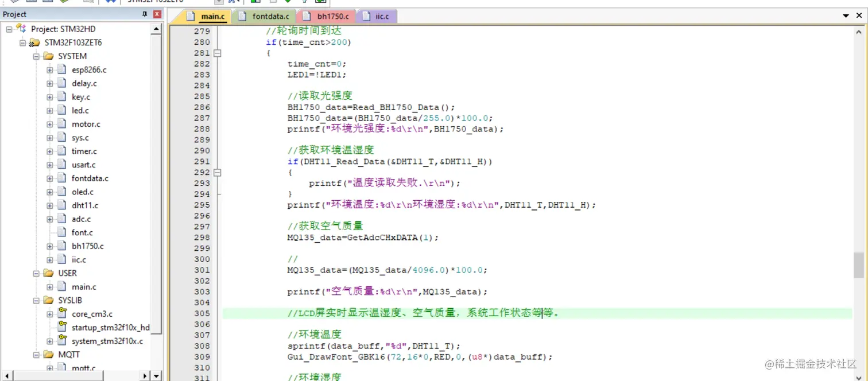Image resolution: width=868 pixels, height=381 pixels.
Task: Switch to the bh1750.c tab
Action: [330, 15]
